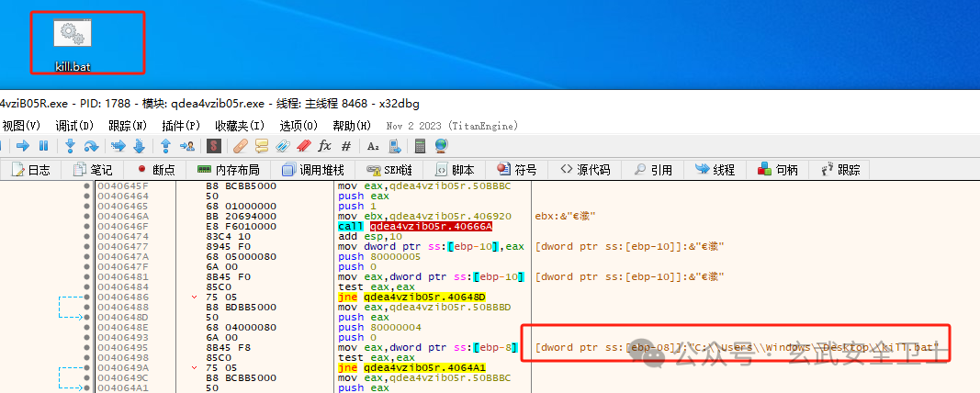Toggle breakpoint dot at 0040649A
This screenshot has height=393, width=980.
point(86,368)
